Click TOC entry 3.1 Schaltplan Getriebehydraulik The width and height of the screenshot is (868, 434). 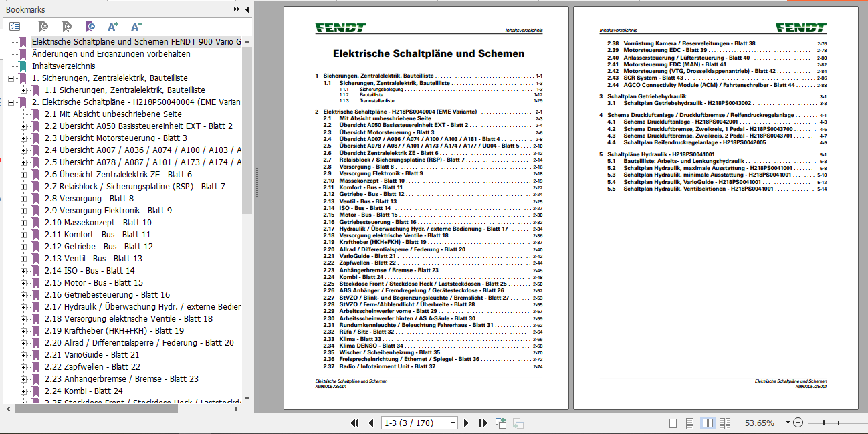[x=716, y=103]
